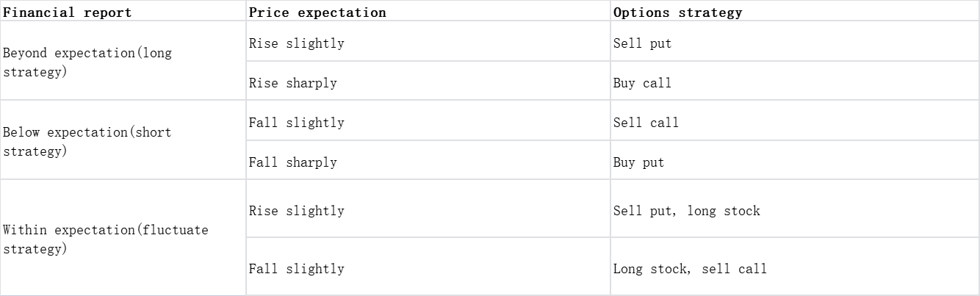Click Fall slightly in Below expectation row
Screen dimensions: 980x296
pyautogui.click(x=296, y=123)
